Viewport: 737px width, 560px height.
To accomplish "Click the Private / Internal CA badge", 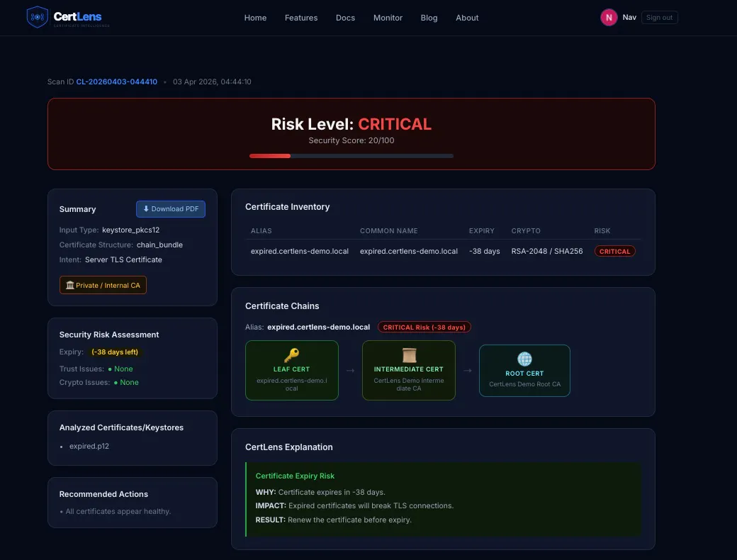I will pyautogui.click(x=103, y=285).
